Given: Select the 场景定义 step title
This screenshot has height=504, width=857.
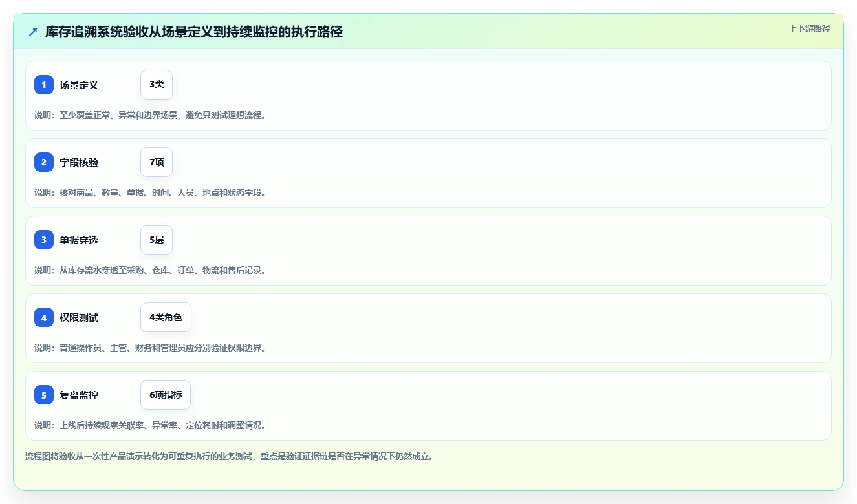Looking at the screenshot, I should tap(79, 85).
